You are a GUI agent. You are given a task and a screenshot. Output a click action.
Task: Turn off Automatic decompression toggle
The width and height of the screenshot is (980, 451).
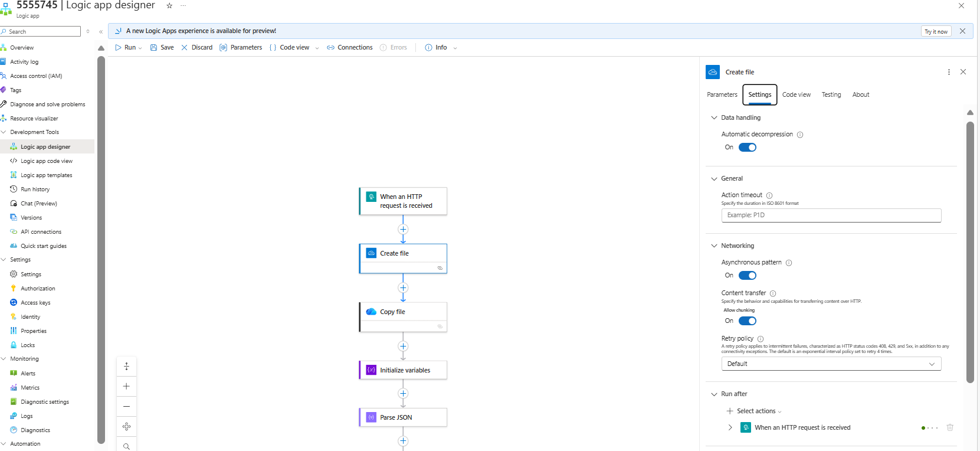(x=748, y=148)
